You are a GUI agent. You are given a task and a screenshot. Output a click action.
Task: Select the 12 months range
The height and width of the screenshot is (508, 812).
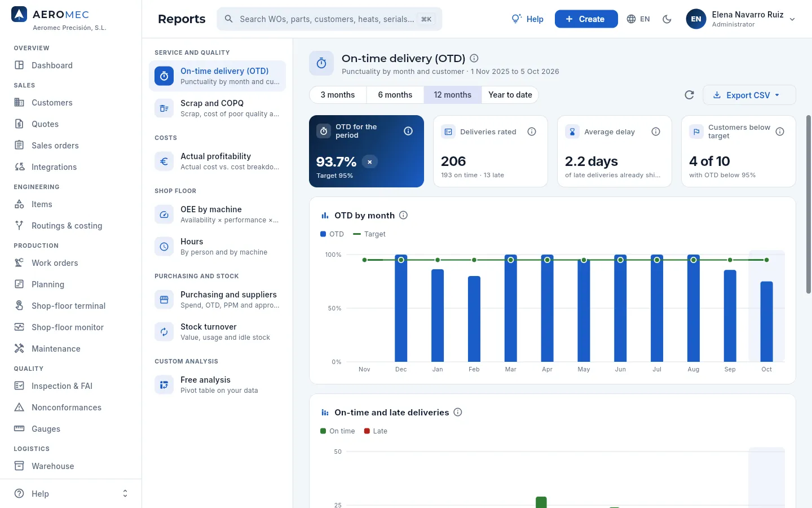click(453, 95)
